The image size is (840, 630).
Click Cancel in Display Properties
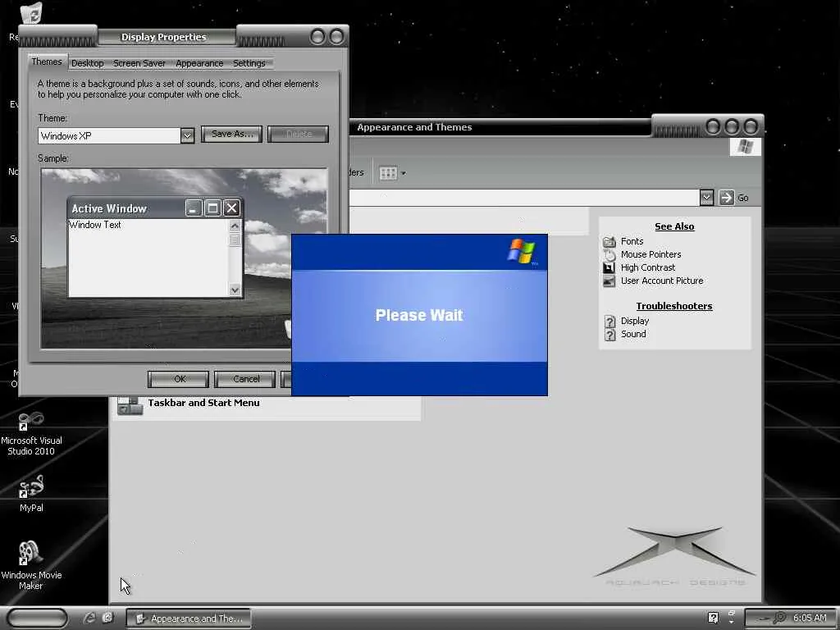tap(244, 379)
